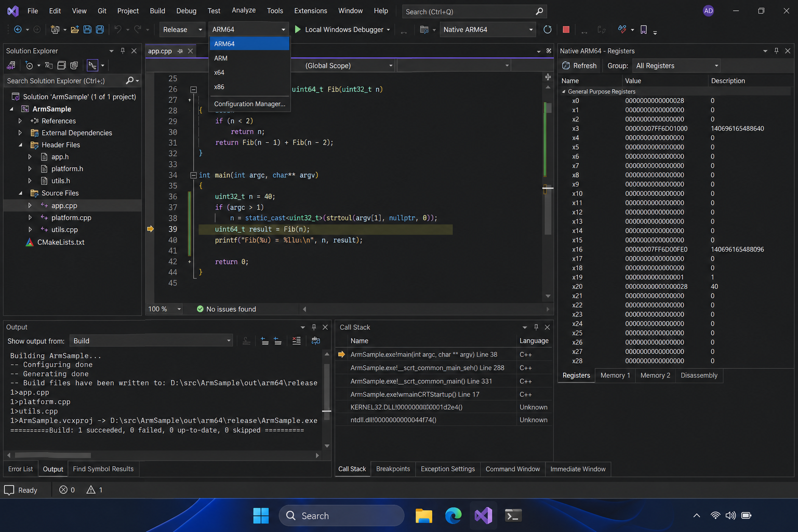Open the Debug menu
The image size is (798, 532).
point(186,11)
